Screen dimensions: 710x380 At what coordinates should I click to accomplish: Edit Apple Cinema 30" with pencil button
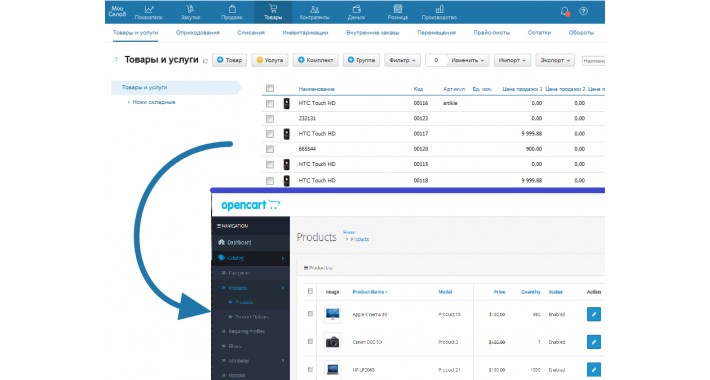(x=594, y=314)
